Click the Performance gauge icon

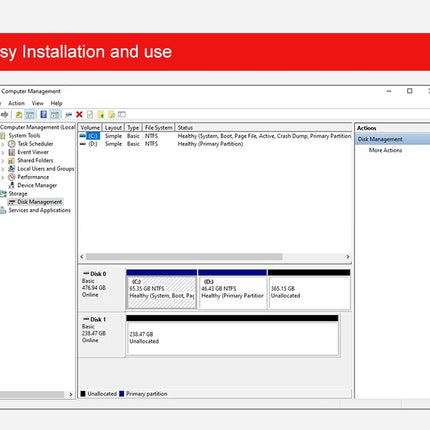pyautogui.click(x=12, y=177)
